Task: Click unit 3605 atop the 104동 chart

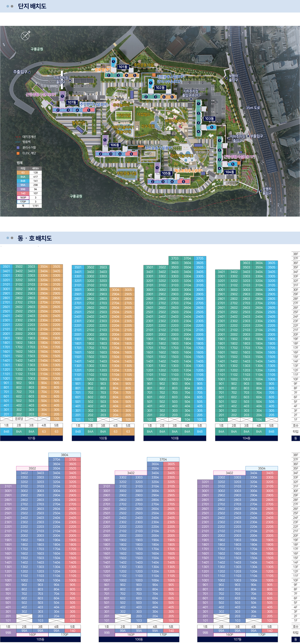Action: click(271, 263)
